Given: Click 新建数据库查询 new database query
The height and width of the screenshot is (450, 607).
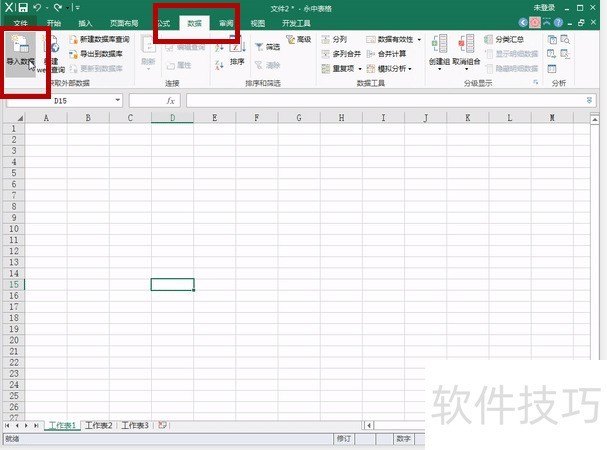Looking at the screenshot, I should pyautogui.click(x=99, y=39).
